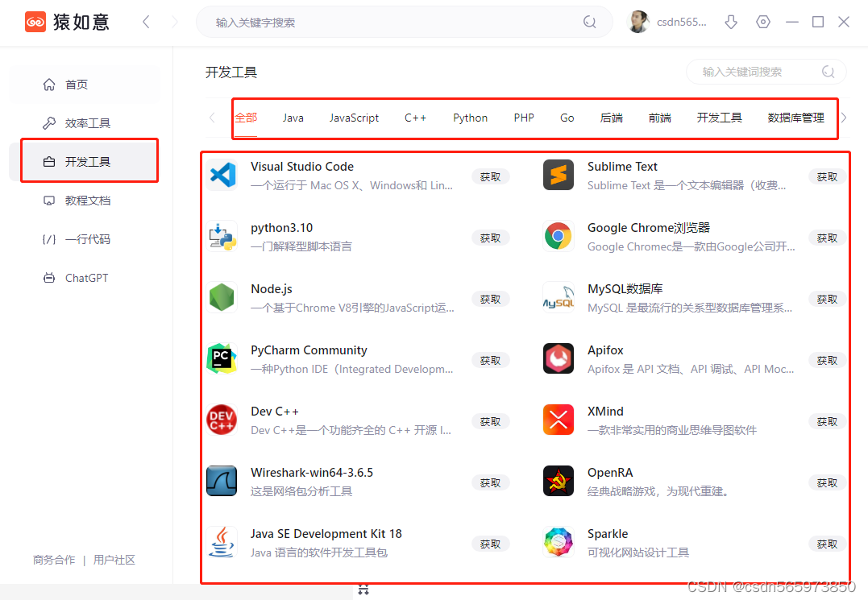Click the Google Chrome browser icon
This screenshot has height=600, width=868.
(558, 236)
